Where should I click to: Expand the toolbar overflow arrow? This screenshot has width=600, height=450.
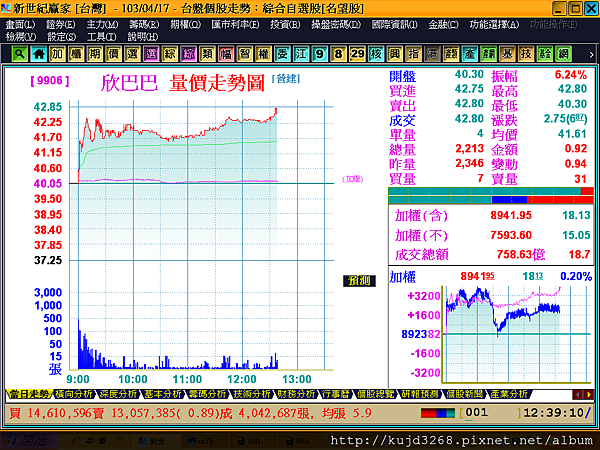(591, 55)
